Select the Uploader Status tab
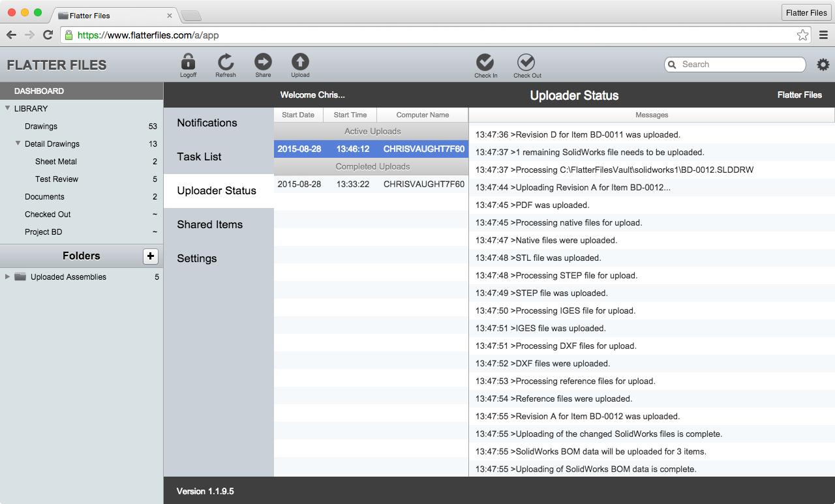This screenshot has width=835, height=504. (x=219, y=190)
